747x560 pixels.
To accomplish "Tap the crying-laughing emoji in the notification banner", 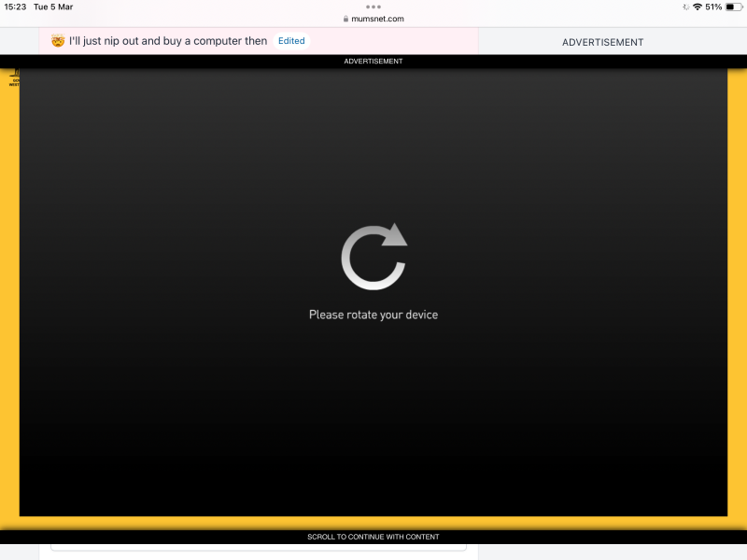I will pos(56,40).
